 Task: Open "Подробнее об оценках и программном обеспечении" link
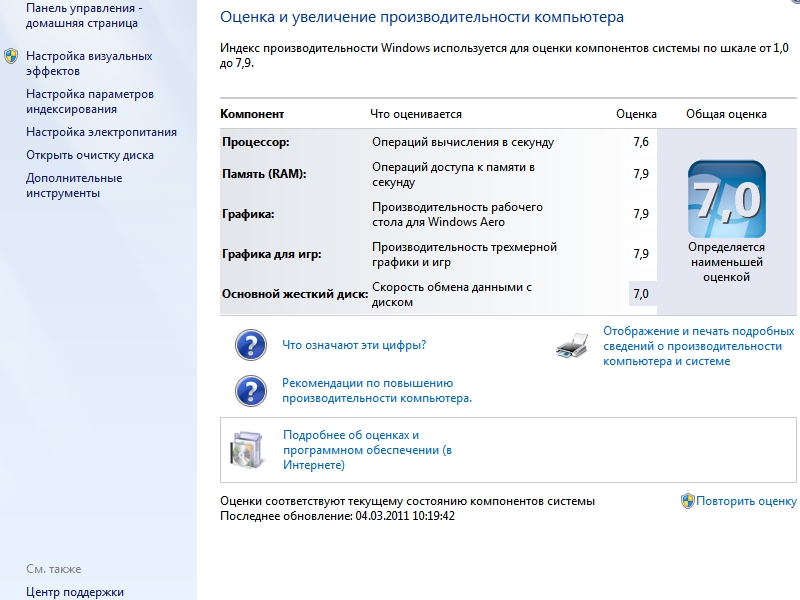pyautogui.click(x=367, y=450)
